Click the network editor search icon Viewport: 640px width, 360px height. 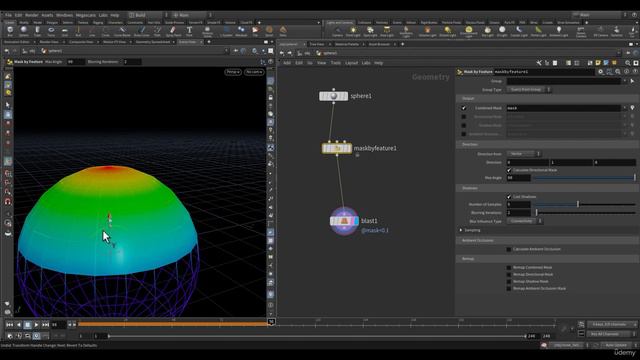628,63
